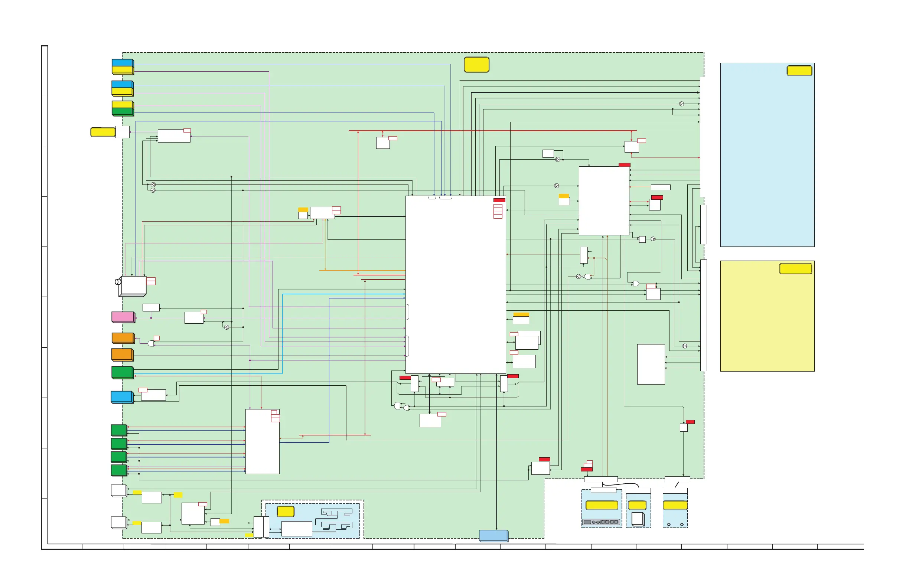Viewport: 909px width, 588px height.
Task: Select the bottom green block in the four-block stack
Action: (119, 470)
